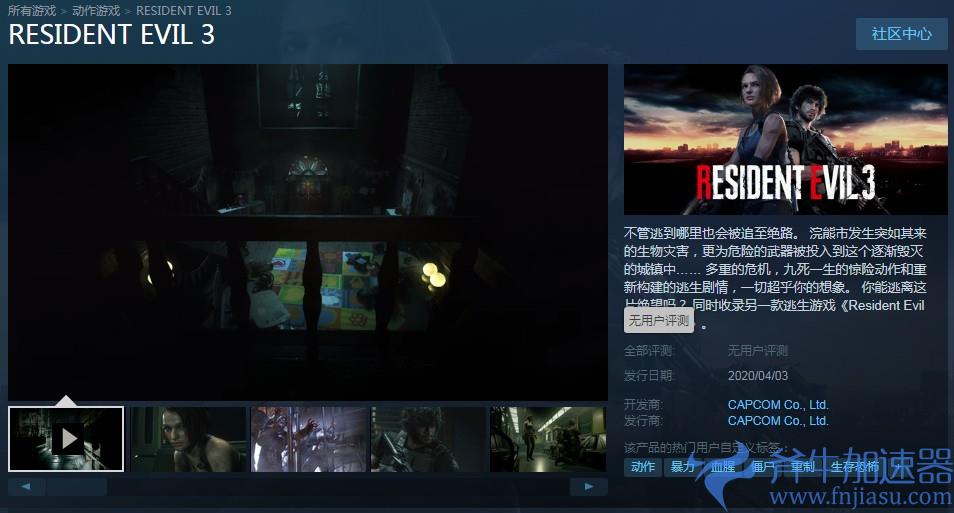The image size is (954, 513).
Task: Click the 所有游戏 breadcrumb link
Action: (32, 10)
